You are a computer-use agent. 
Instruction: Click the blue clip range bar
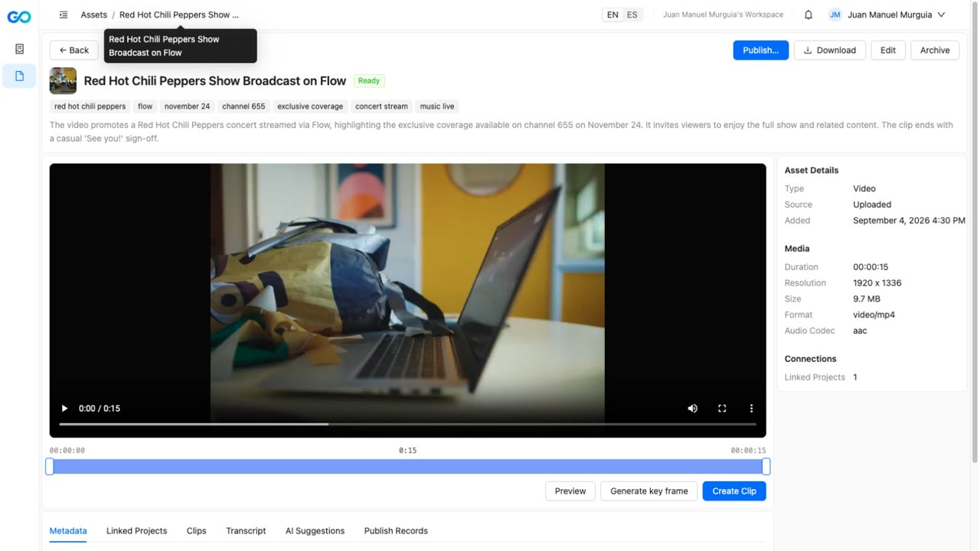point(407,467)
